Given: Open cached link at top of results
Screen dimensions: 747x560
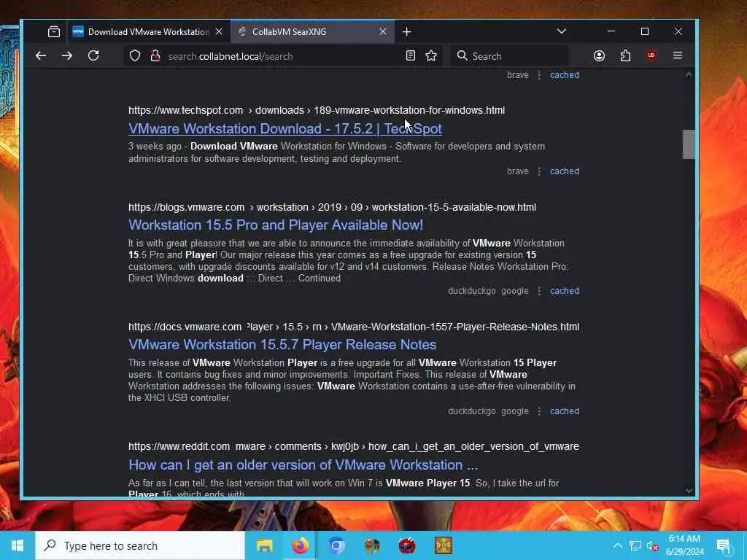Looking at the screenshot, I should click(x=565, y=75).
